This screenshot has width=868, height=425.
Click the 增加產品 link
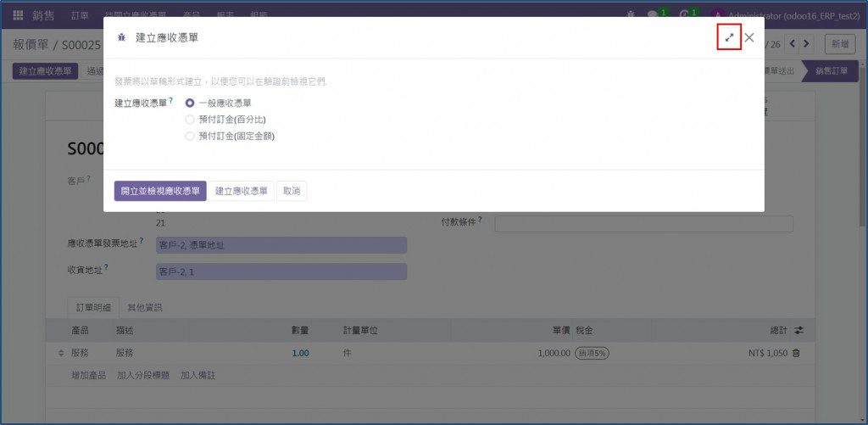tap(88, 375)
